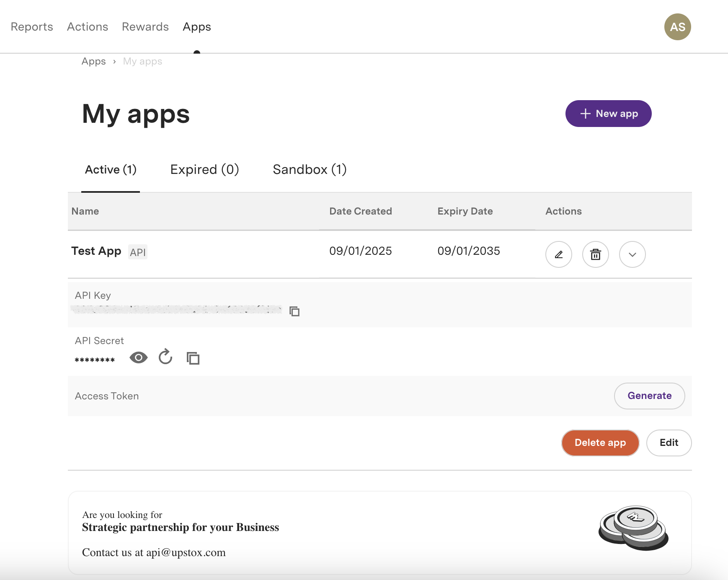Click the Edit button below the Access Token
728x580 pixels.
point(669,443)
